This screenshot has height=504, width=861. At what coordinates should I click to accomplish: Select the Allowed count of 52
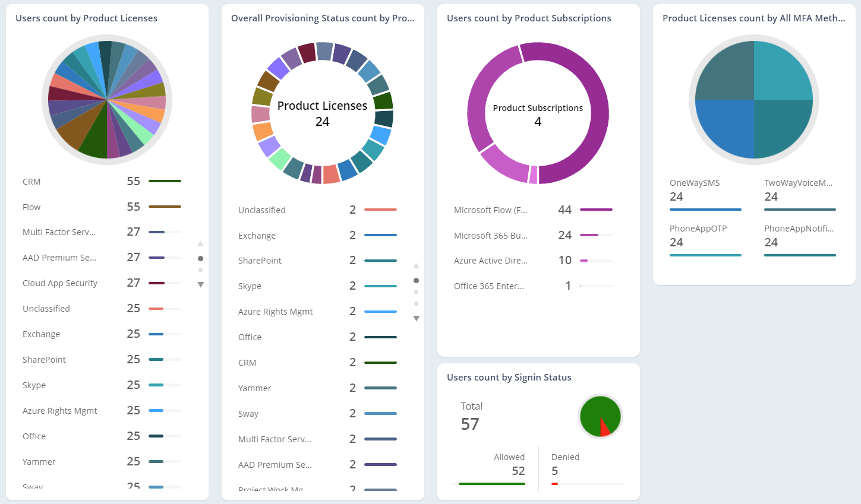coord(518,471)
